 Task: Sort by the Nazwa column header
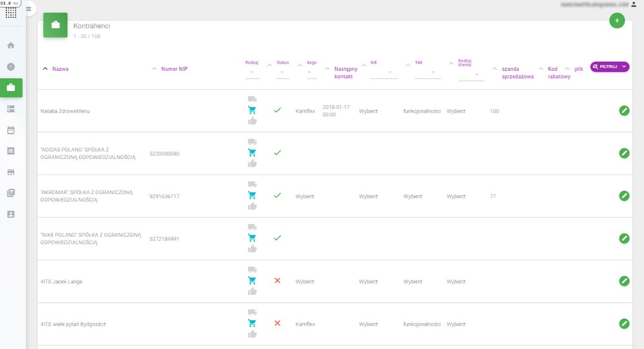[x=60, y=69]
